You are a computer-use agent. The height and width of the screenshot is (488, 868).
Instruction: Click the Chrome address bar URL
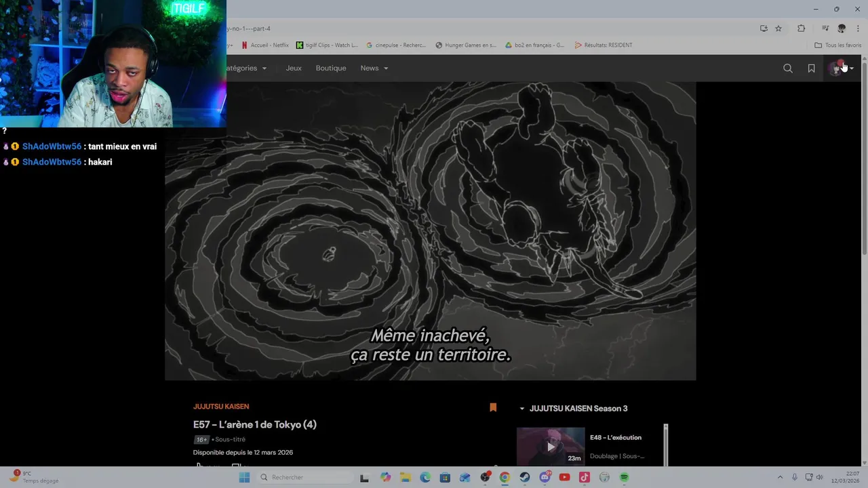248,28
